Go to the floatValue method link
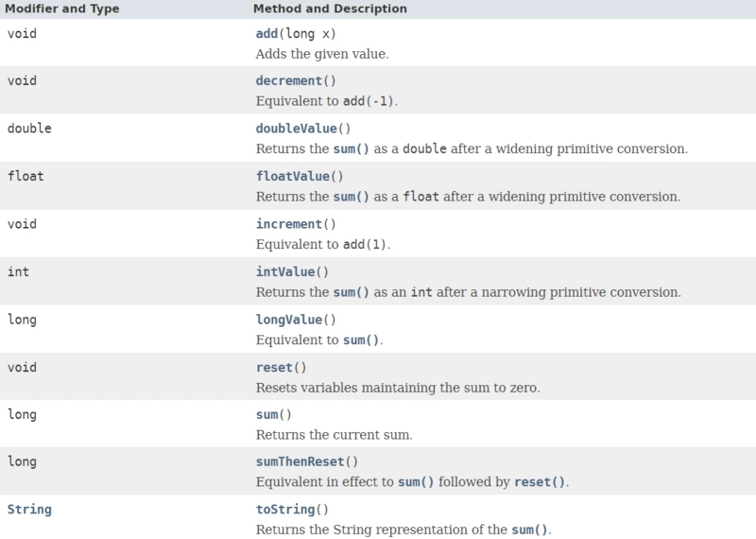Image resolution: width=756 pixels, height=539 pixels. pos(291,176)
